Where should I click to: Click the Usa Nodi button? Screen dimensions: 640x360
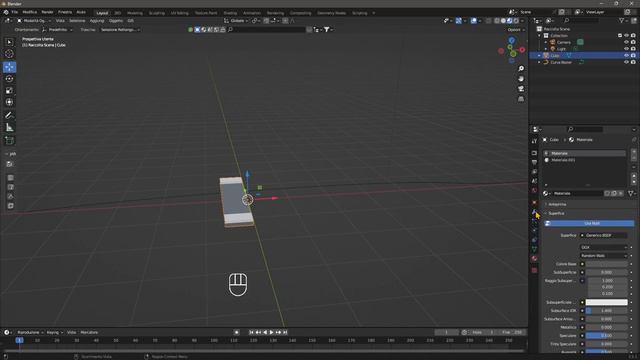coord(589,223)
